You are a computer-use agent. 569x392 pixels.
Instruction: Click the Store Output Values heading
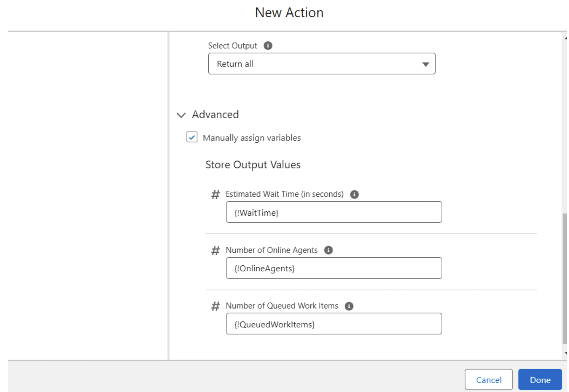(252, 165)
